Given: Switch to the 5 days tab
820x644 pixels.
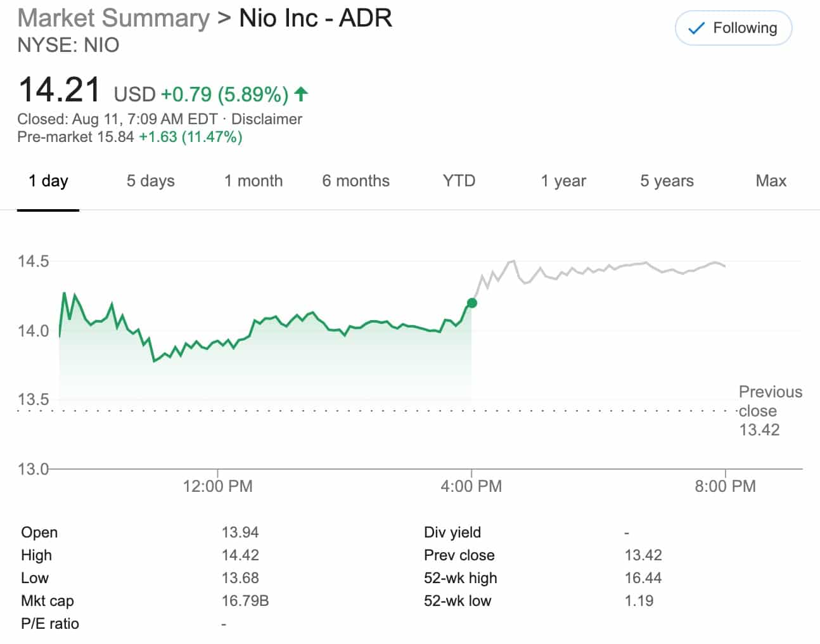Looking at the screenshot, I should (150, 181).
